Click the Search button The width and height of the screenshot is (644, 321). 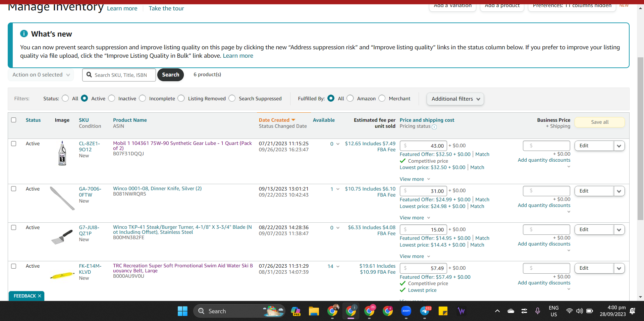(170, 75)
